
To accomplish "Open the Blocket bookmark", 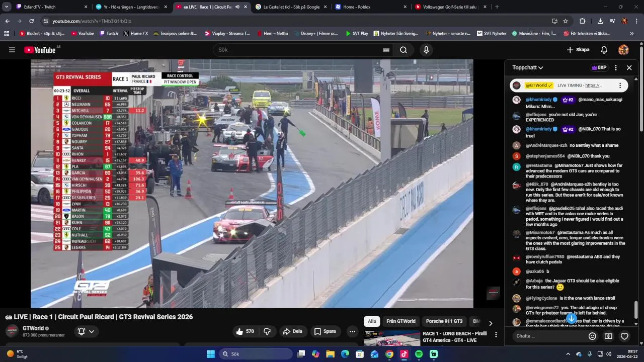I will pyautogui.click(x=42, y=34).
